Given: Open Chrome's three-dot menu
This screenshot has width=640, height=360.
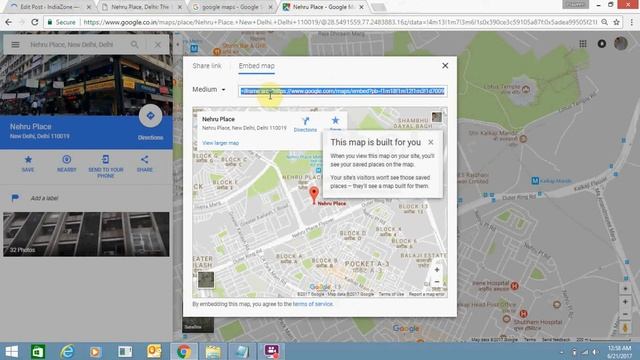Looking at the screenshot, I should click(x=631, y=22).
